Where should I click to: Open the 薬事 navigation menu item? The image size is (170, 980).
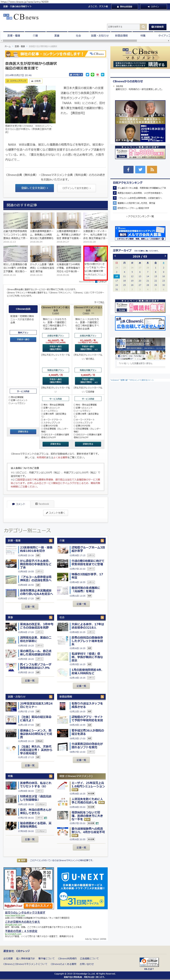click(x=57, y=35)
